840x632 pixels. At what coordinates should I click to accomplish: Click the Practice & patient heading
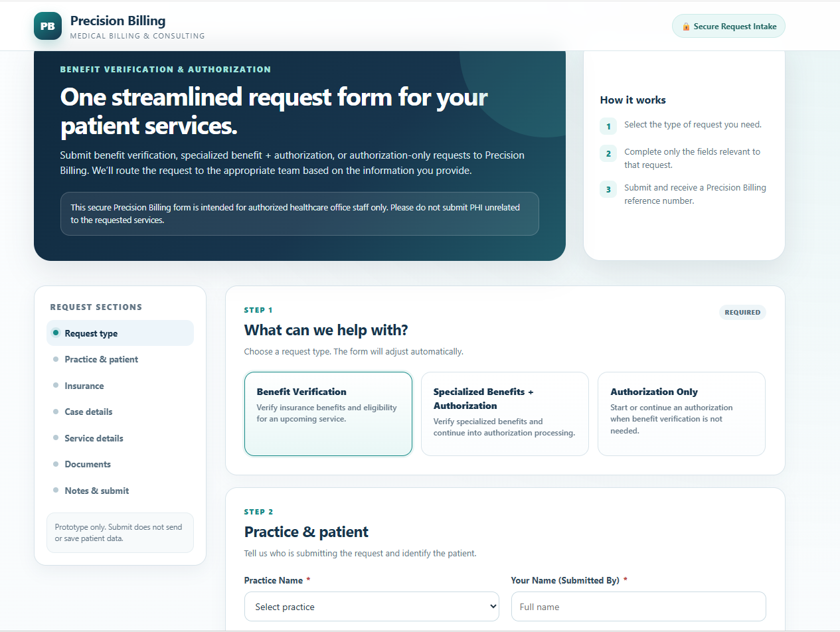tap(306, 532)
